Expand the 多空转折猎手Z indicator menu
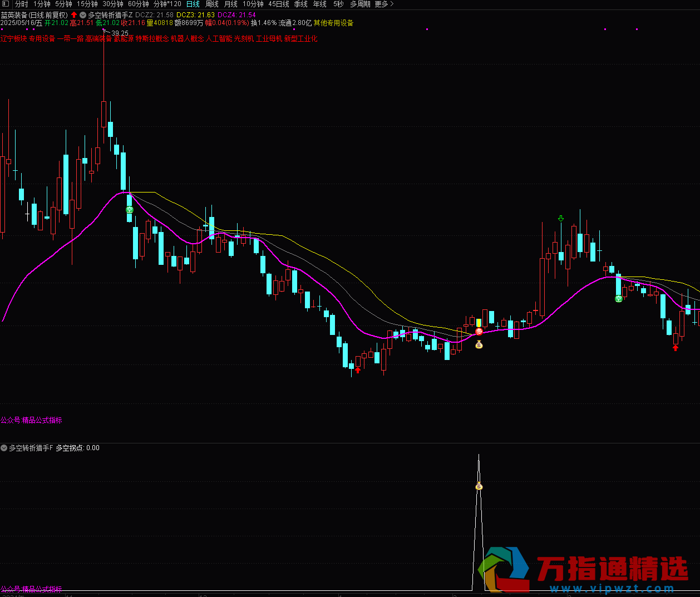 [83, 15]
